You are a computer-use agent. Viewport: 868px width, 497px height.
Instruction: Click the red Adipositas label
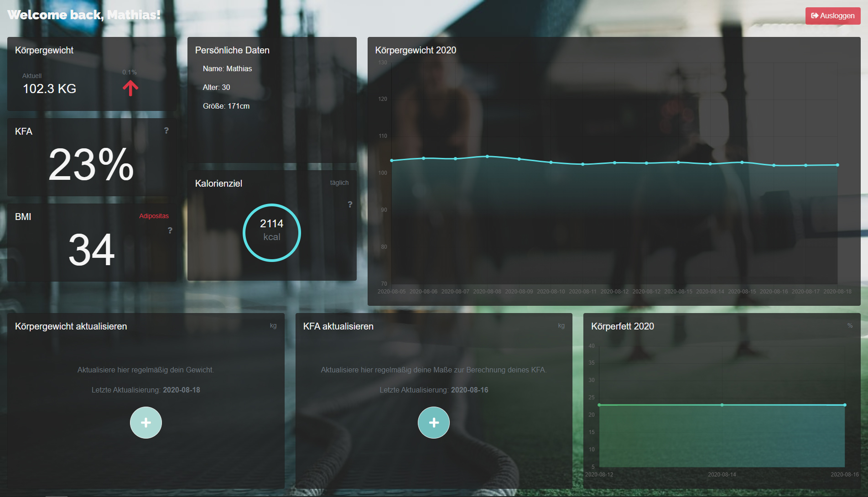point(154,216)
